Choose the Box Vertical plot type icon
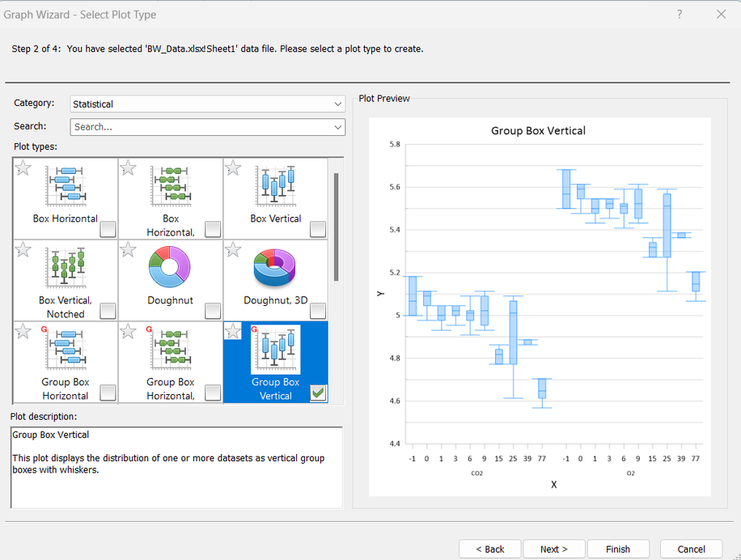This screenshot has height=560, width=741. [x=275, y=185]
